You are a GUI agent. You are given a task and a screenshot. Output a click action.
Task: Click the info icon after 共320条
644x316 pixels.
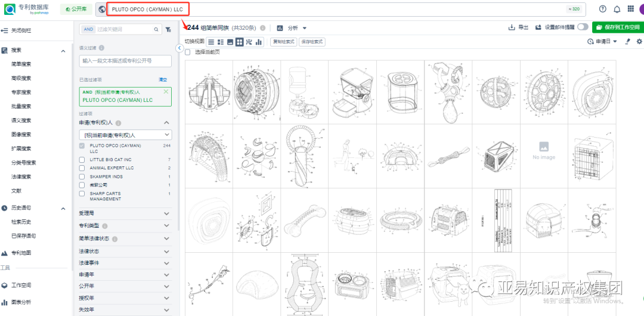[x=262, y=28]
